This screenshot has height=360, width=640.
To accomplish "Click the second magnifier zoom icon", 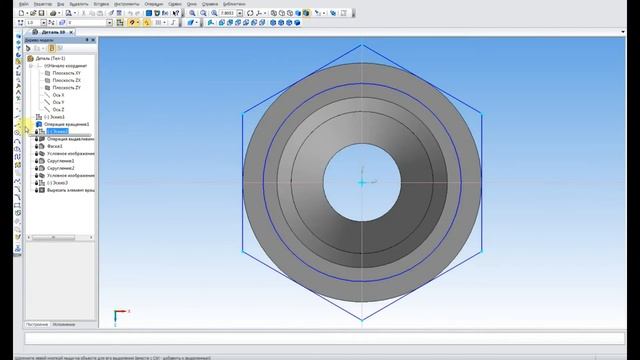I will coord(203,13).
